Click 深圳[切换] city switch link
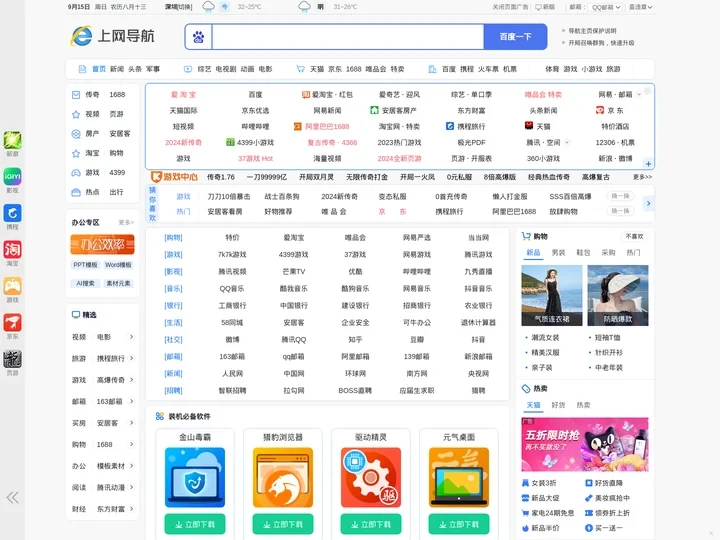The height and width of the screenshot is (540, 720). (179, 7)
